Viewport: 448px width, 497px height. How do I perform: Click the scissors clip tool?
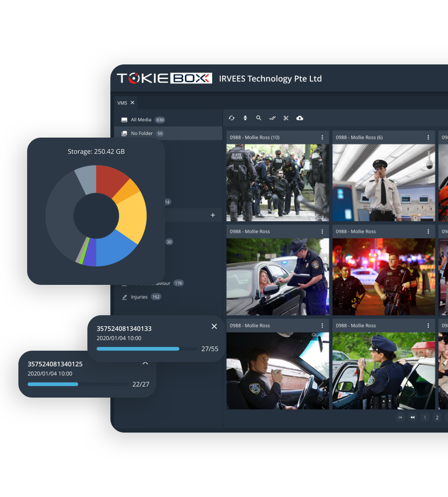click(x=286, y=118)
